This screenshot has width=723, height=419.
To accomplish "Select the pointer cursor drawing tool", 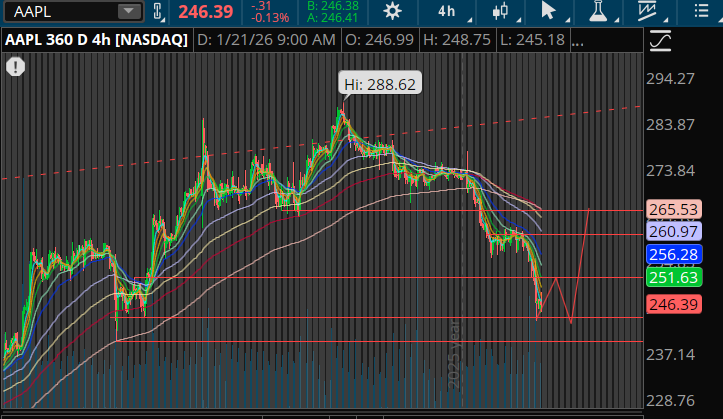I will click(548, 11).
